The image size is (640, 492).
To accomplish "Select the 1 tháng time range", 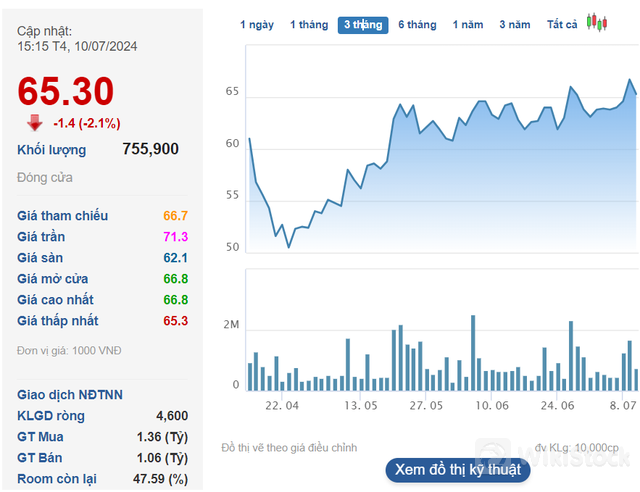I will pyautogui.click(x=308, y=25).
